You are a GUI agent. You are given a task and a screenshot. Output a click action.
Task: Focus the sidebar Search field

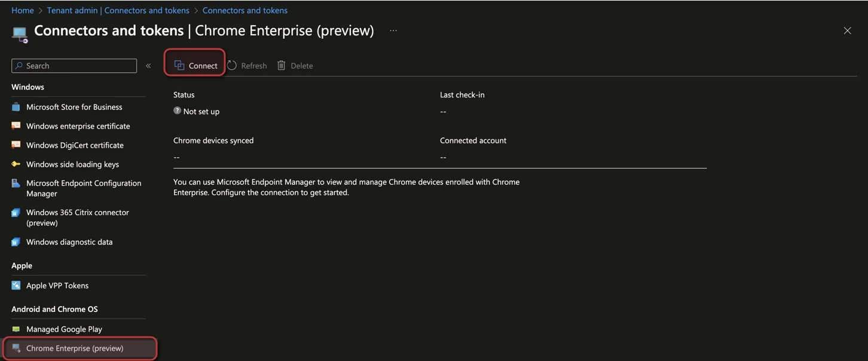[74, 66]
